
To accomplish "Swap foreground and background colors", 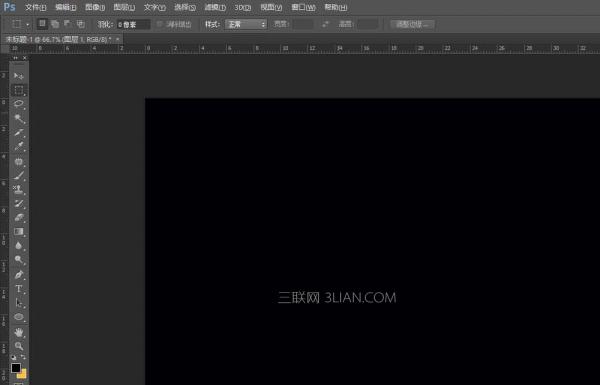I will [23, 357].
